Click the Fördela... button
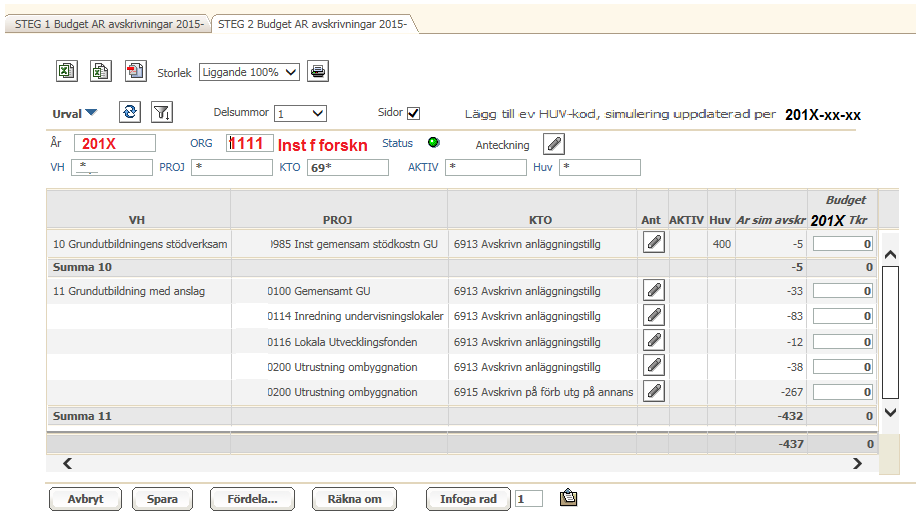This screenshot has height=517, width=922. click(252, 499)
